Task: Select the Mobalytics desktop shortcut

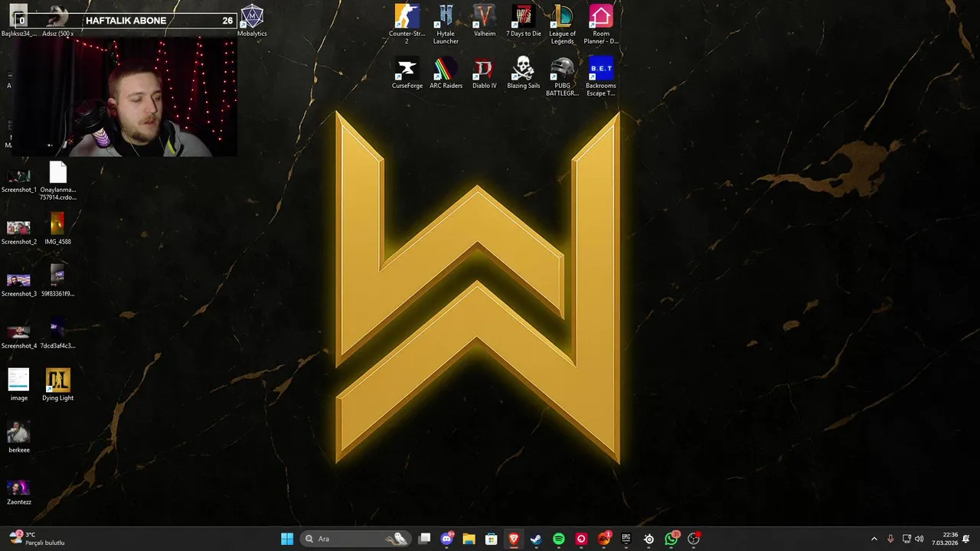Action: point(252,21)
